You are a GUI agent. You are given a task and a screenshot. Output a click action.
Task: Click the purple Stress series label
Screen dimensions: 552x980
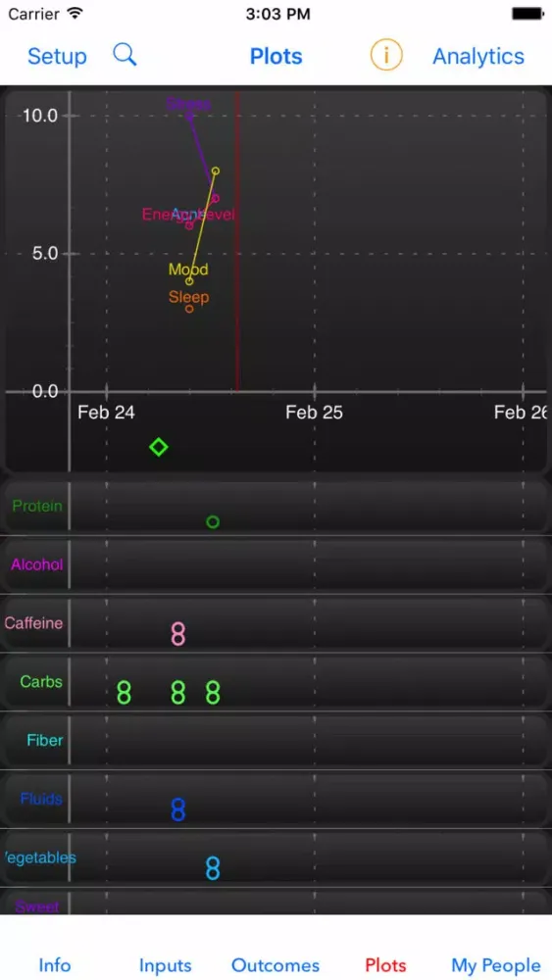point(188,105)
